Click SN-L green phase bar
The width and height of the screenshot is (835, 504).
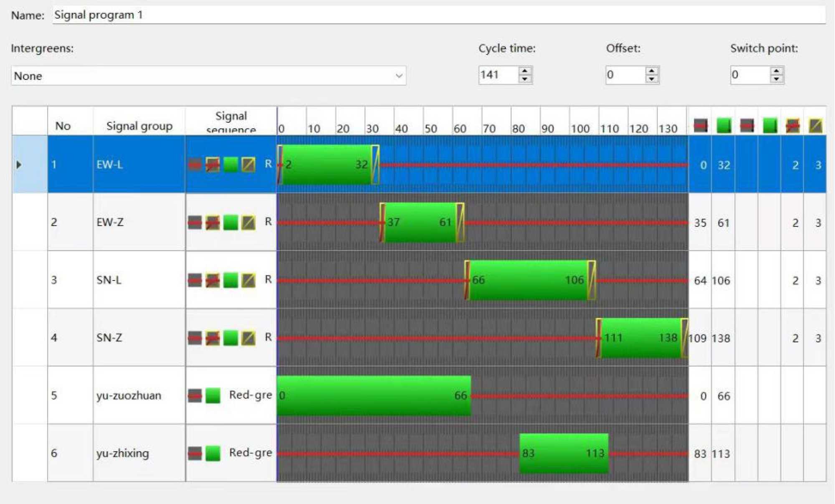[528, 280]
